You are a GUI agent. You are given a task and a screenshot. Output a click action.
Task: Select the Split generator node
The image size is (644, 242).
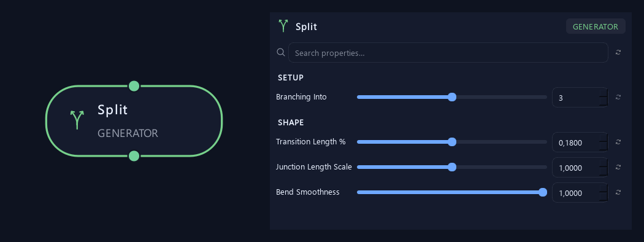[134, 121]
